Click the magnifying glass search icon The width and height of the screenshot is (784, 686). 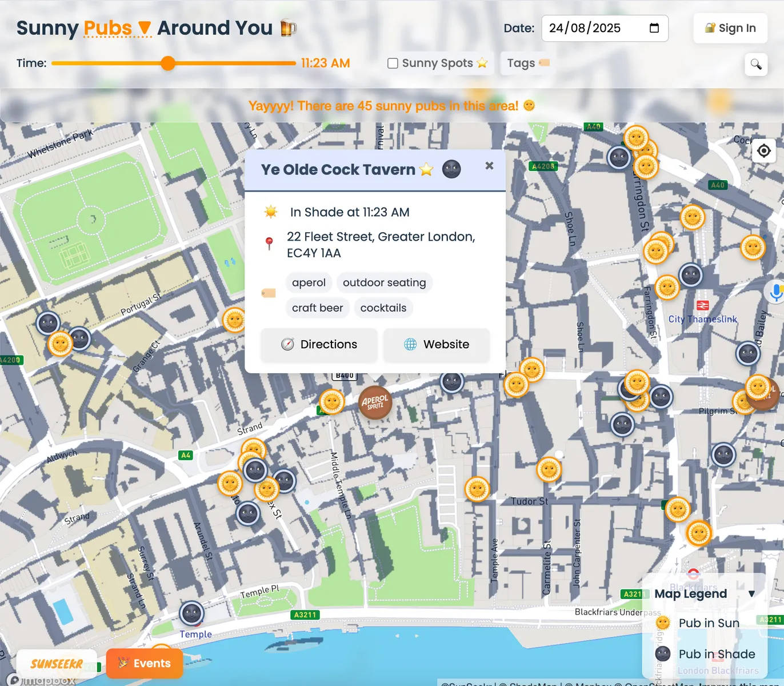[x=755, y=64]
